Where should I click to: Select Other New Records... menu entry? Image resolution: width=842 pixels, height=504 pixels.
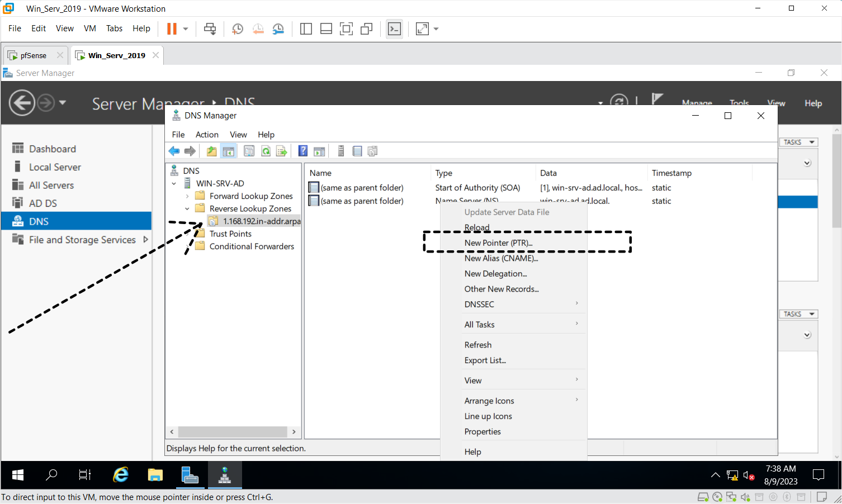click(513, 289)
